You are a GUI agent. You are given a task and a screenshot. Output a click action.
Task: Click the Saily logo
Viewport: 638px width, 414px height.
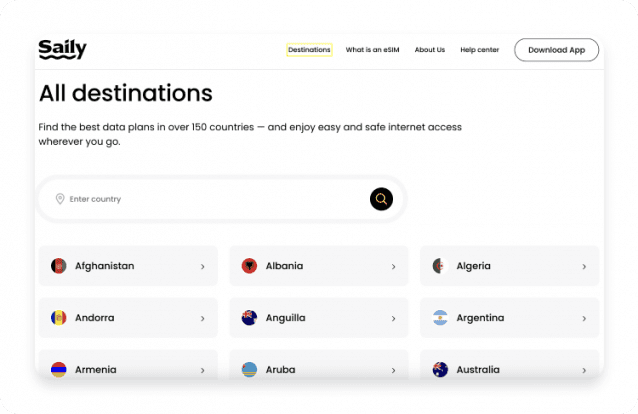click(x=62, y=49)
